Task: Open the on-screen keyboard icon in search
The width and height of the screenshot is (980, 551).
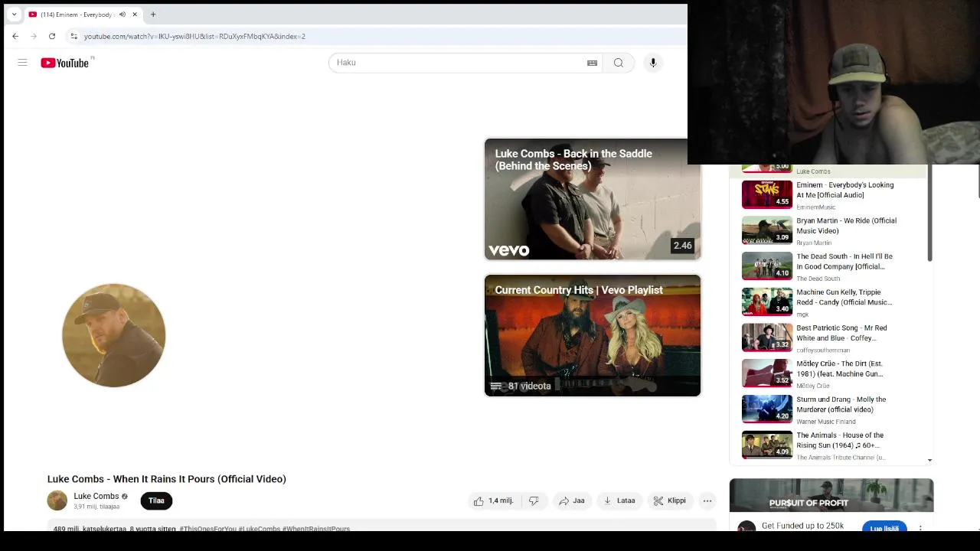Action: (x=592, y=63)
